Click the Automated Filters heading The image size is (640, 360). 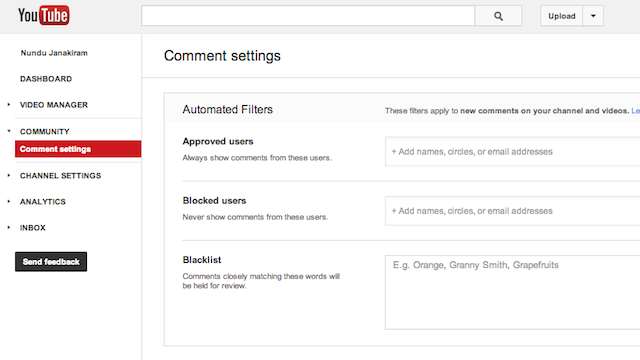(228, 109)
